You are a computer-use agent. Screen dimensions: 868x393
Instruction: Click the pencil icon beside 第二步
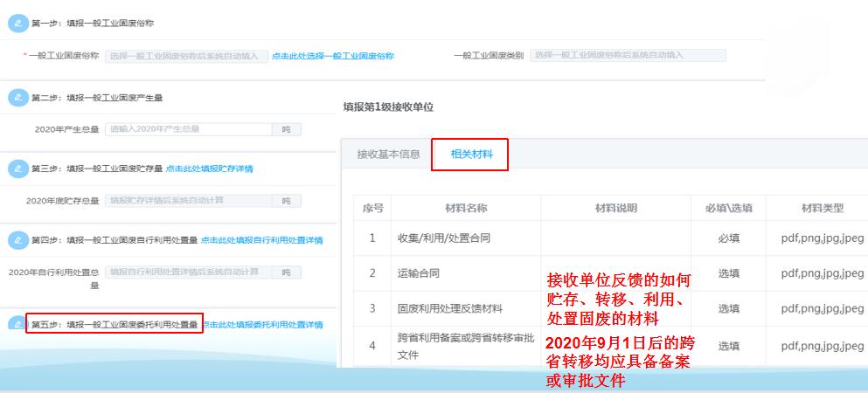17,97
